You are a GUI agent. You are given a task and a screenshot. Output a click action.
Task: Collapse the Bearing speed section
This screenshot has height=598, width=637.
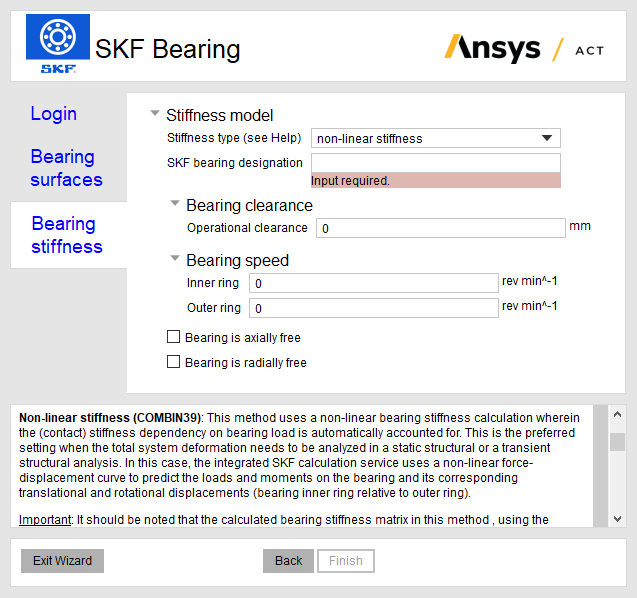175,258
